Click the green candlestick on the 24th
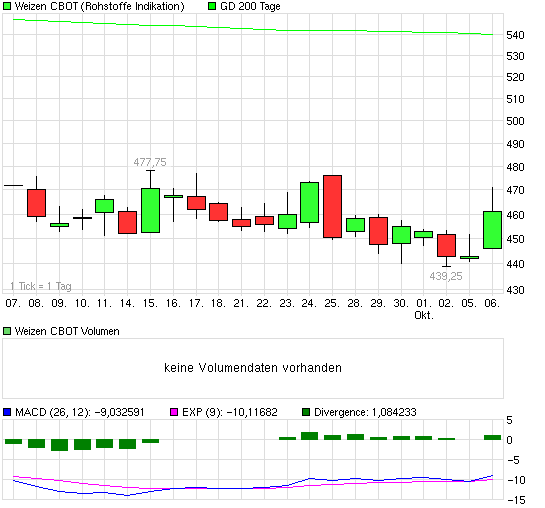 click(x=309, y=202)
